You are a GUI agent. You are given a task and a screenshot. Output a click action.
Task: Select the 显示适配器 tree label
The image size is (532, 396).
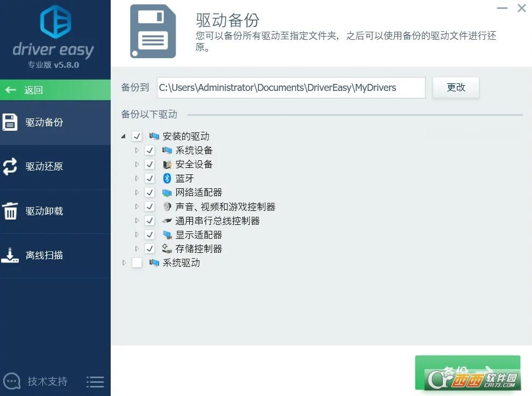198,235
